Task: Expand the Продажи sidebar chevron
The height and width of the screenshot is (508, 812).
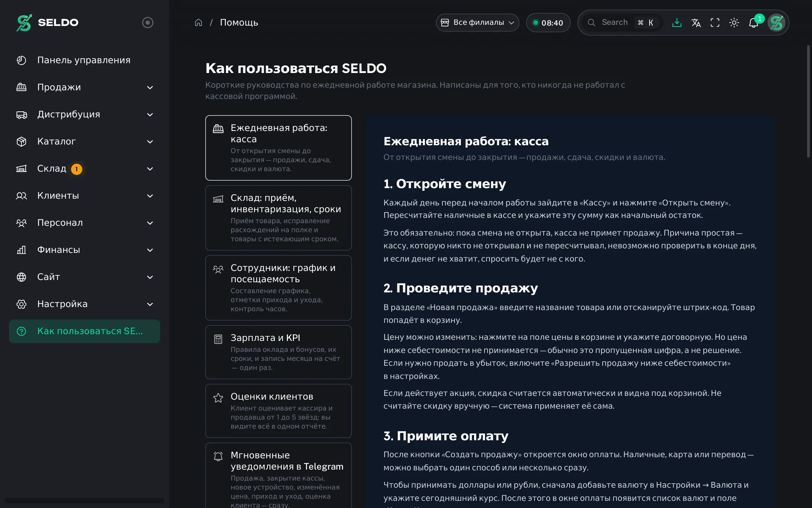Action: click(x=150, y=87)
